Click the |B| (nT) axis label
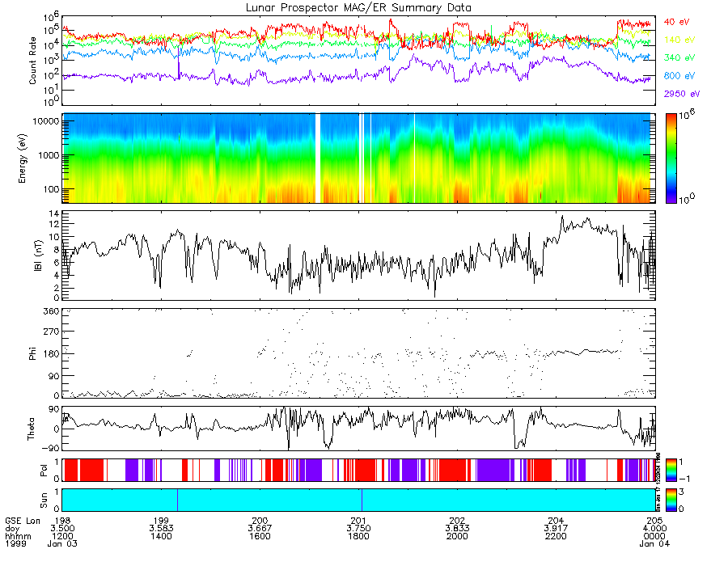 38,256
